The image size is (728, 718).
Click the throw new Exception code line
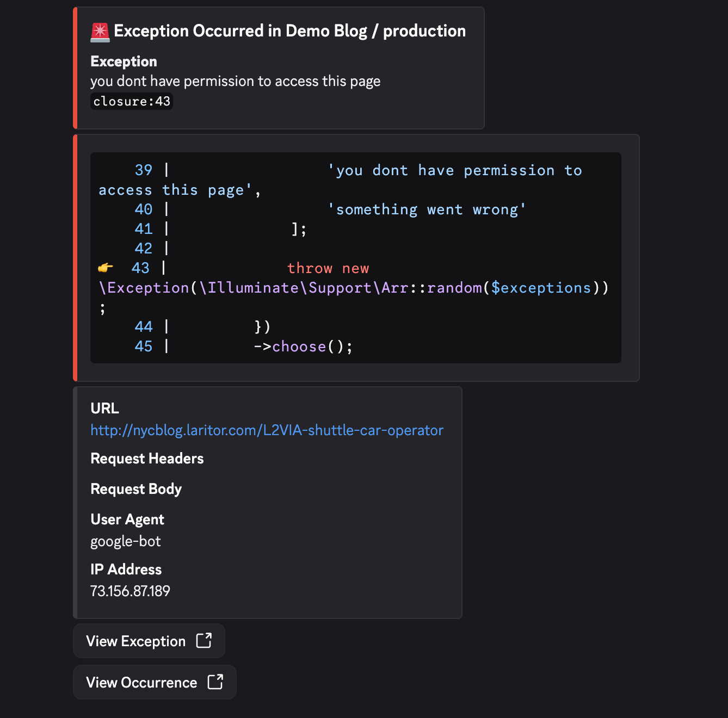328,268
